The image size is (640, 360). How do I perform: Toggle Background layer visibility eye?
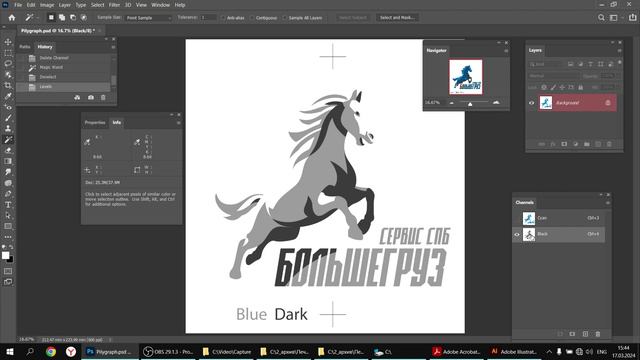pyautogui.click(x=531, y=103)
